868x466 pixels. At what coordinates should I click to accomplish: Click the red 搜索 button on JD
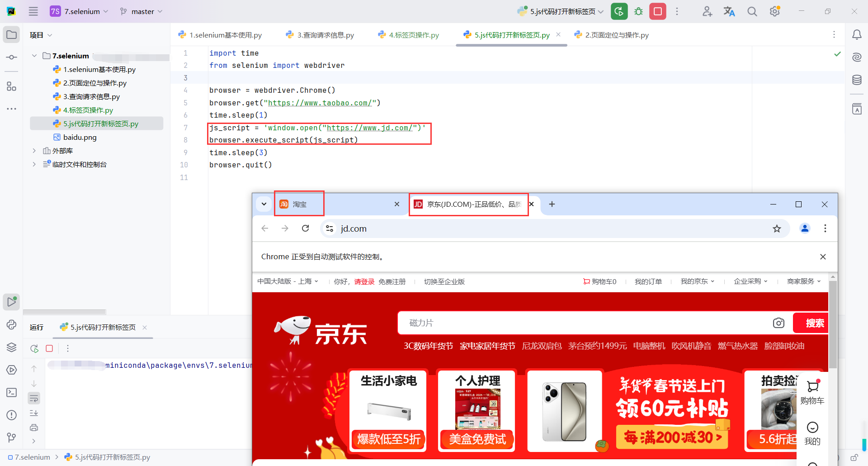pyautogui.click(x=811, y=323)
